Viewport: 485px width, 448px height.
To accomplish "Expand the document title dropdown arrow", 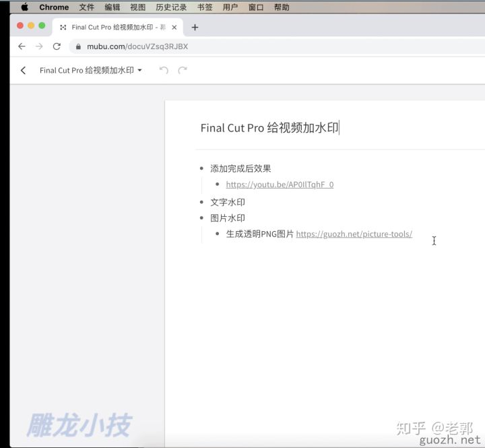I will [139, 70].
